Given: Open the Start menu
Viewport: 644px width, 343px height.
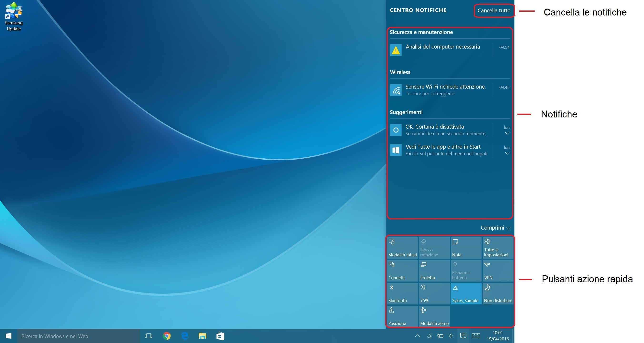Looking at the screenshot, I should point(9,336).
